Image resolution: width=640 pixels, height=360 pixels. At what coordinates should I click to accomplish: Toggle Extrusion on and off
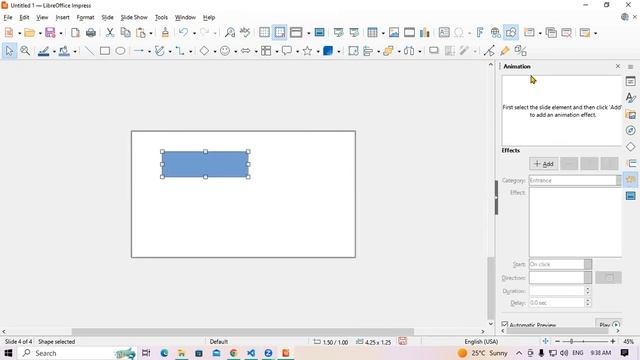pos(520,51)
